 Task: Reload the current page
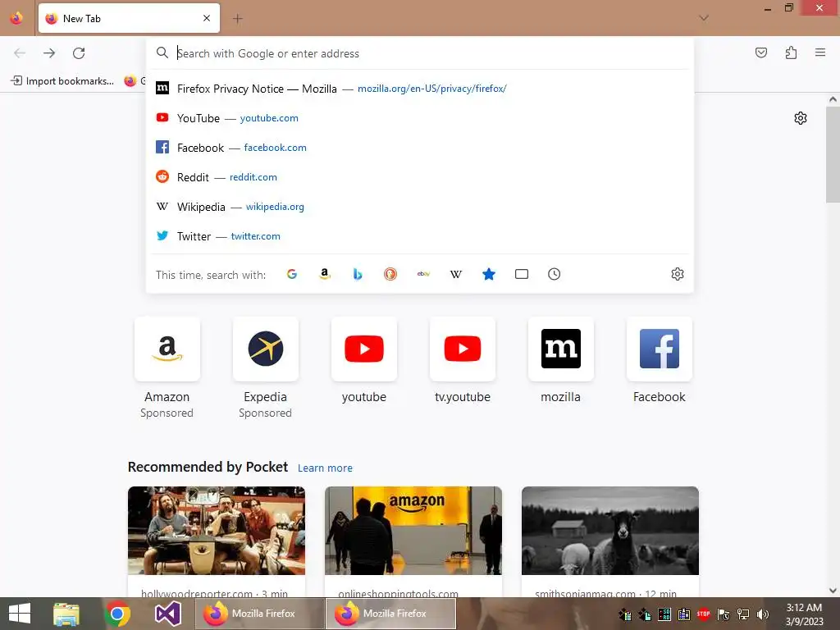79,53
